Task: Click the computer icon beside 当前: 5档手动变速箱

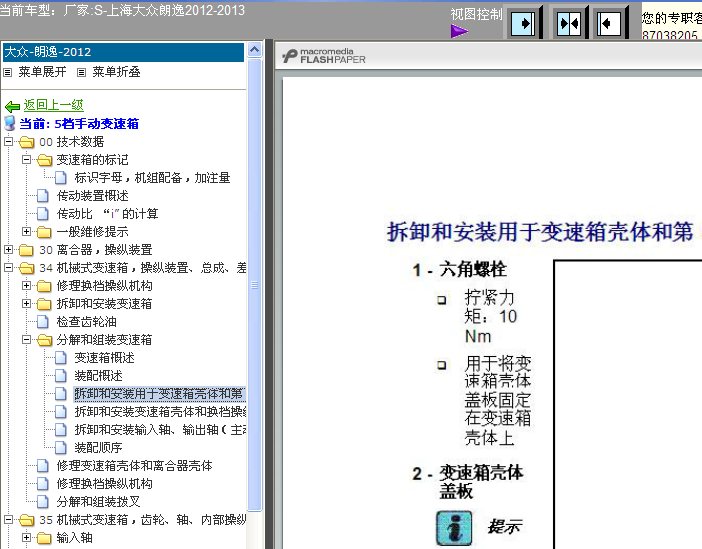Action: point(9,123)
